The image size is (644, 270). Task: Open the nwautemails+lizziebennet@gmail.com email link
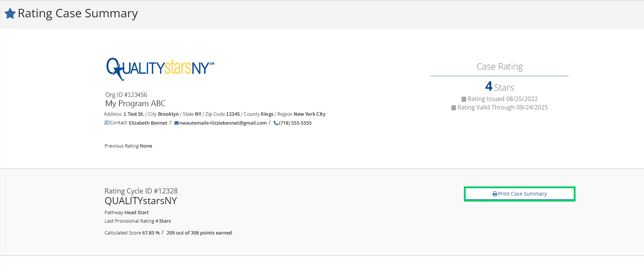(223, 123)
